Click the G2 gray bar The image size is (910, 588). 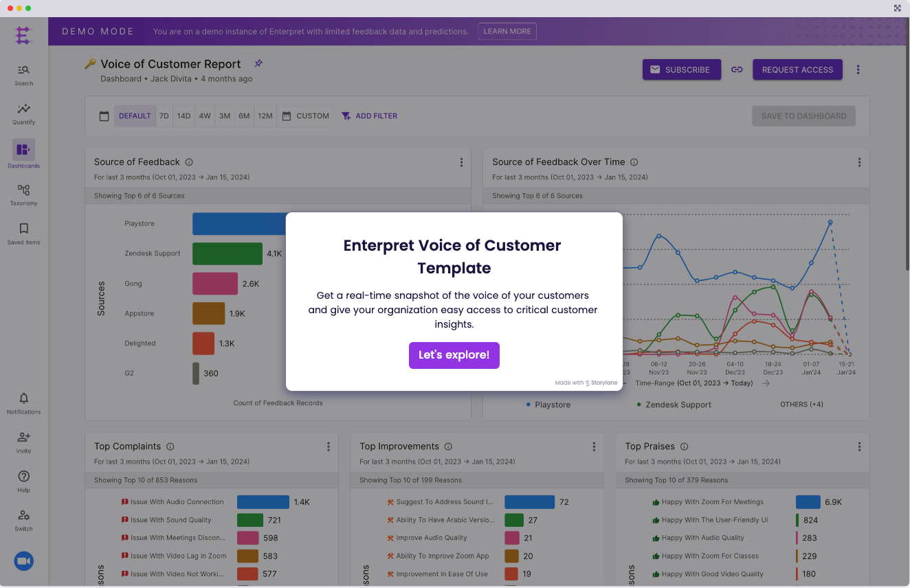pyautogui.click(x=196, y=374)
